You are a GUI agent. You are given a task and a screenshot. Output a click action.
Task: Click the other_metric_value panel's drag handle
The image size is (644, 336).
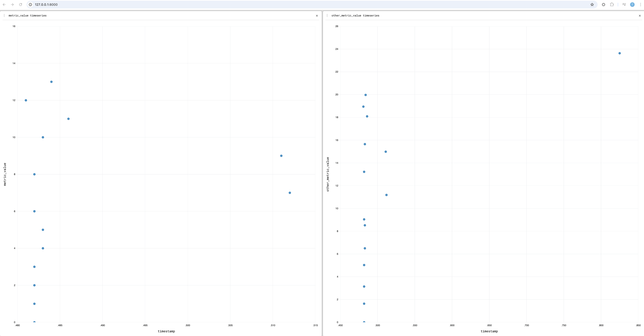(x=327, y=16)
